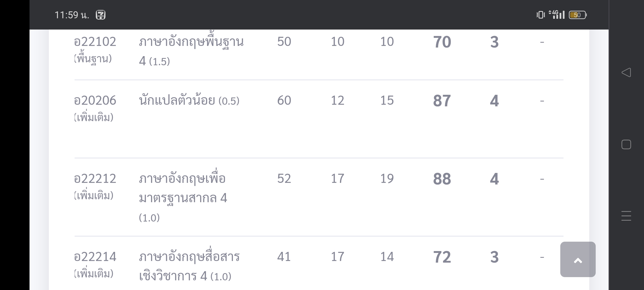Screen dimensions: 644x290
Task: Open the recent apps menu icon
Action: click(626, 216)
